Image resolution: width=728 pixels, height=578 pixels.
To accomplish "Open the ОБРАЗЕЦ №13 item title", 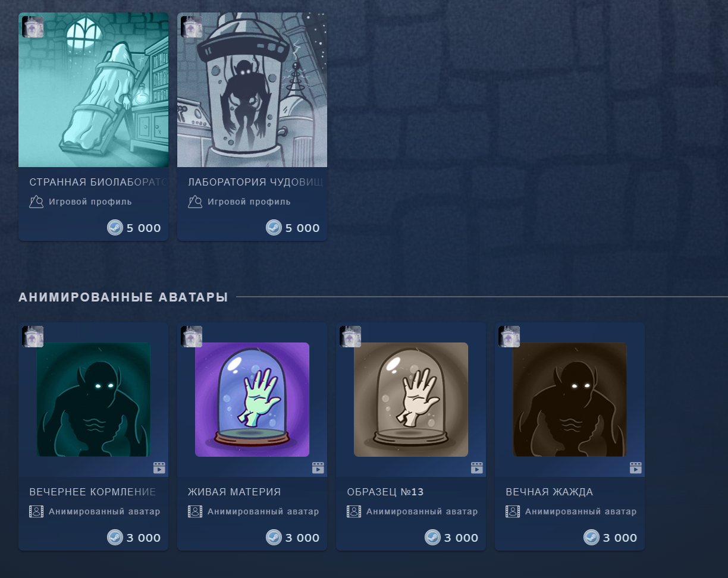I will click(x=385, y=492).
